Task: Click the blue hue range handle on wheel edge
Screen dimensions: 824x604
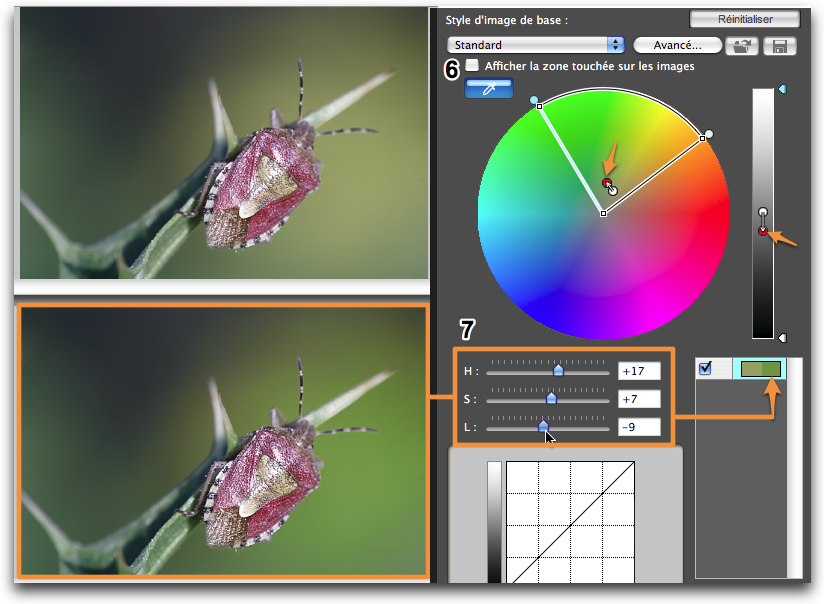Action: (x=534, y=100)
